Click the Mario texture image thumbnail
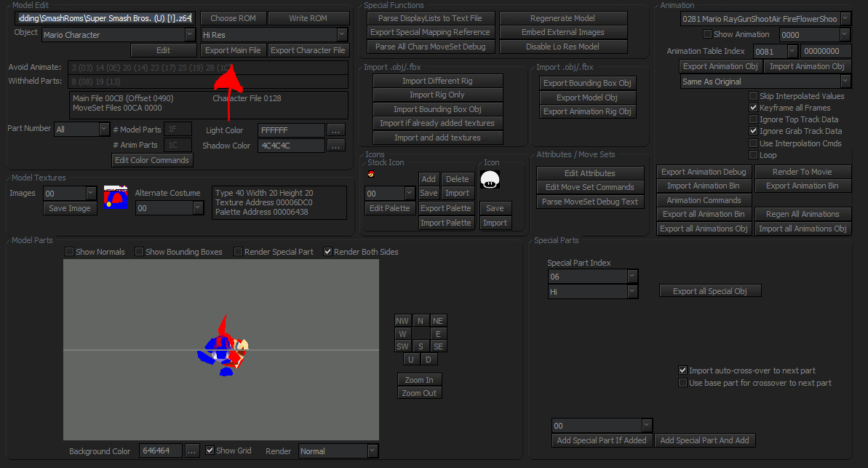Screen dimensions: 868x468 [116, 197]
